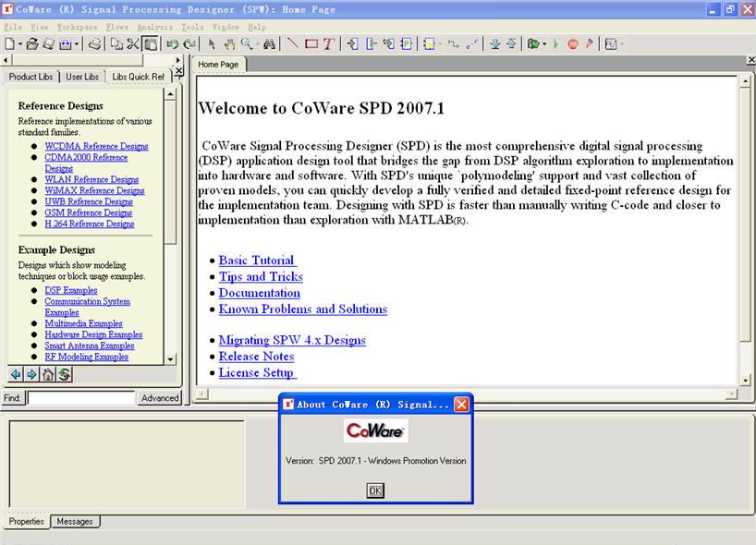
Task: Open the Release Notes link
Action: (x=257, y=357)
